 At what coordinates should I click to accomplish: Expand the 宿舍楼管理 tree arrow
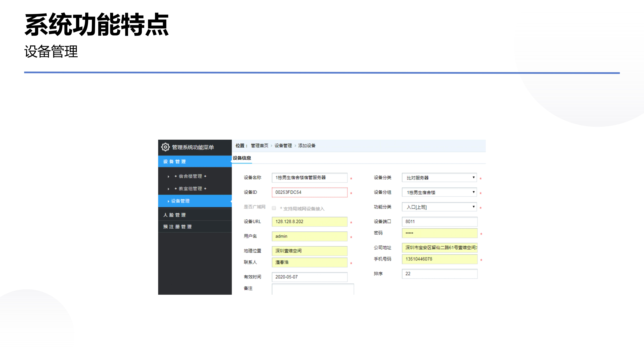click(x=168, y=177)
